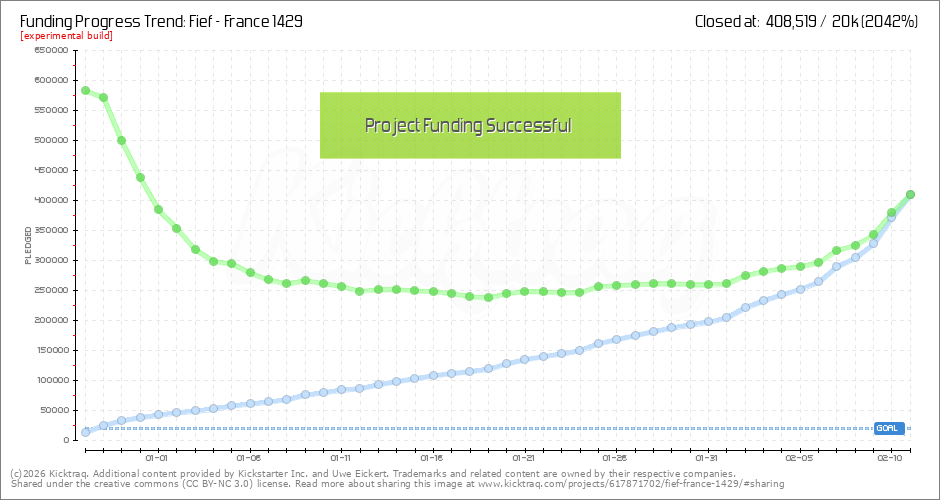Click the first blue pledged point at bottom left

tap(85, 432)
